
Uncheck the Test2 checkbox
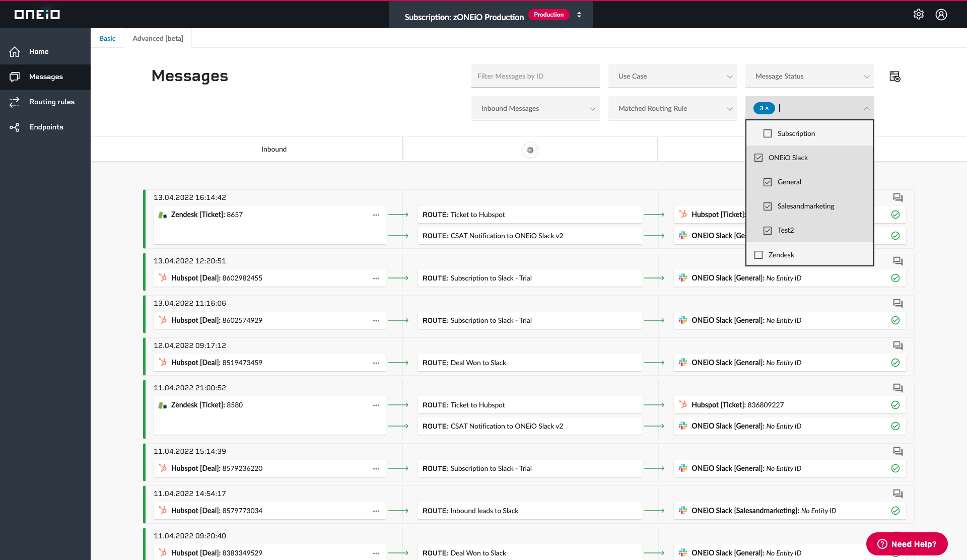tap(768, 230)
